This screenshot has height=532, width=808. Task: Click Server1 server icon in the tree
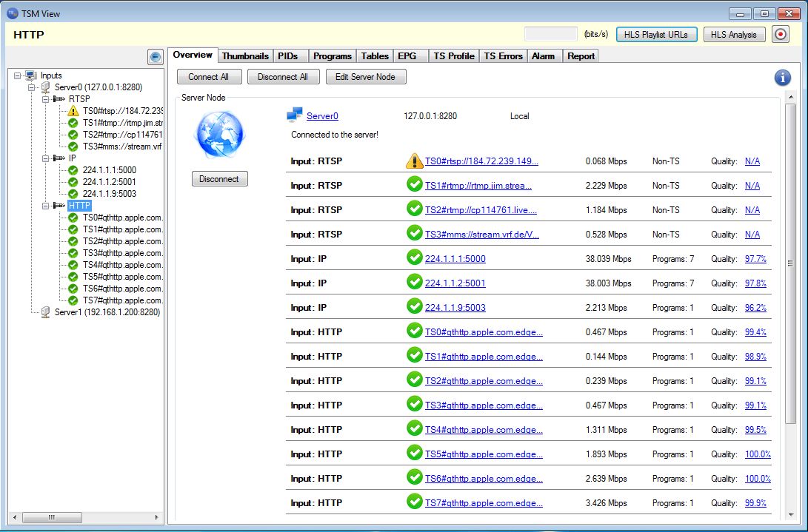point(45,312)
